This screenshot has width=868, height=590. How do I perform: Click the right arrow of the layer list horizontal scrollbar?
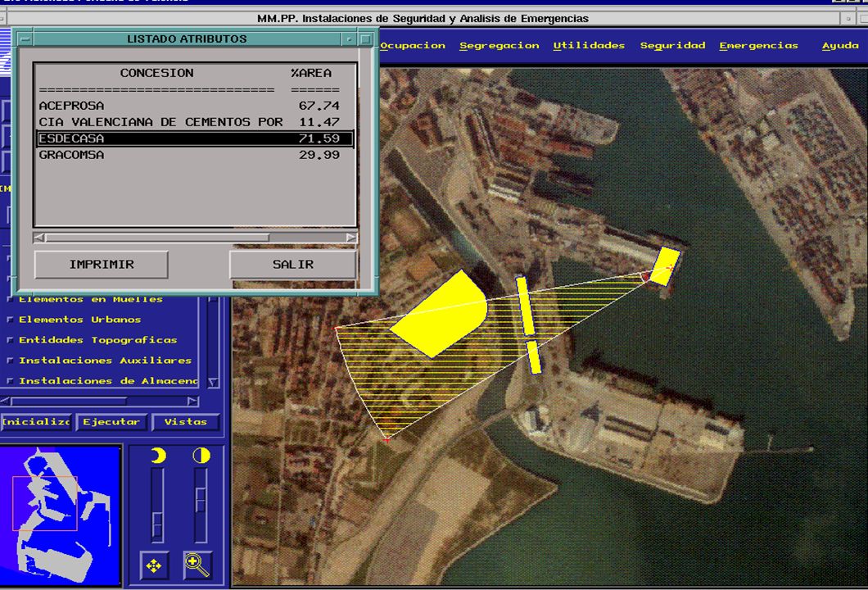click(192, 401)
